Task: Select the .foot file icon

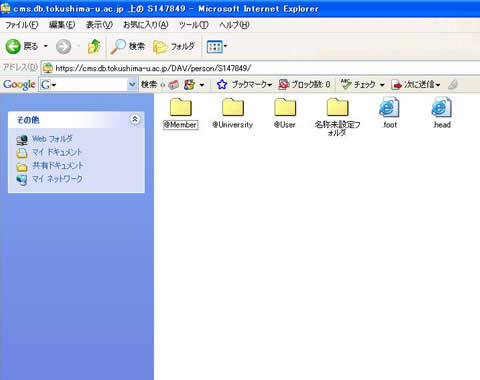Action: pos(389,107)
